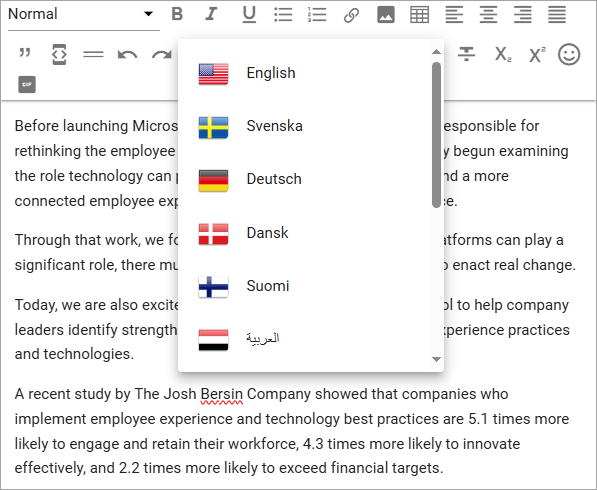Apply subscript formatting

point(503,54)
